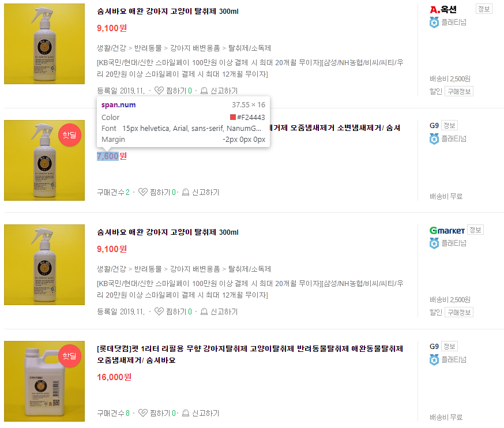Click the bell icon in 16,000원 product row
This screenshot has width=504, height=428.
point(186,413)
